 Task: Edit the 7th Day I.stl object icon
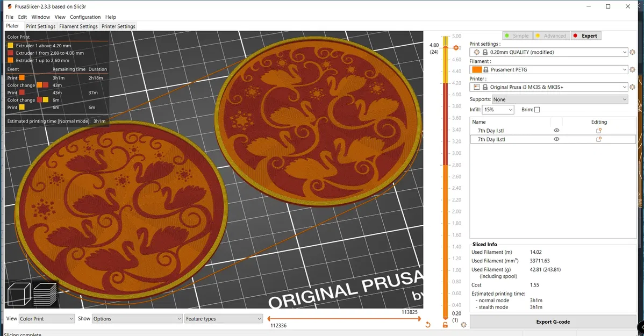coord(599,131)
